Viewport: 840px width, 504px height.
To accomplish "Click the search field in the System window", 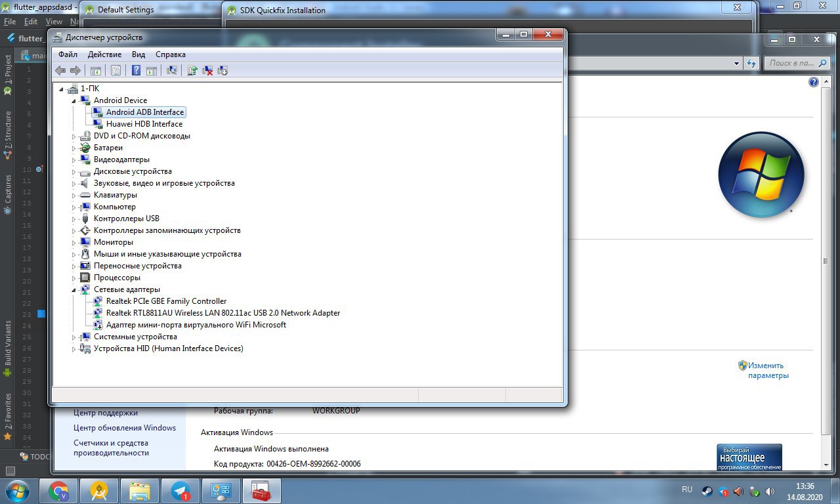I will click(x=797, y=63).
